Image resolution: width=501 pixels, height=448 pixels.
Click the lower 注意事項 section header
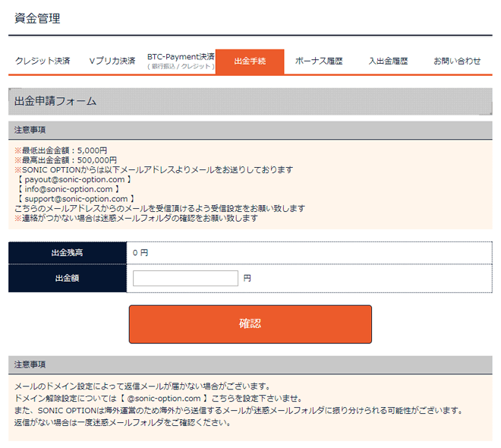click(x=250, y=364)
